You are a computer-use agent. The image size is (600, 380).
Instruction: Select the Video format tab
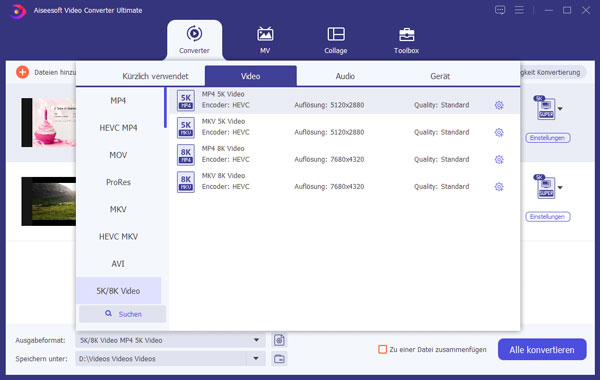click(x=251, y=76)
